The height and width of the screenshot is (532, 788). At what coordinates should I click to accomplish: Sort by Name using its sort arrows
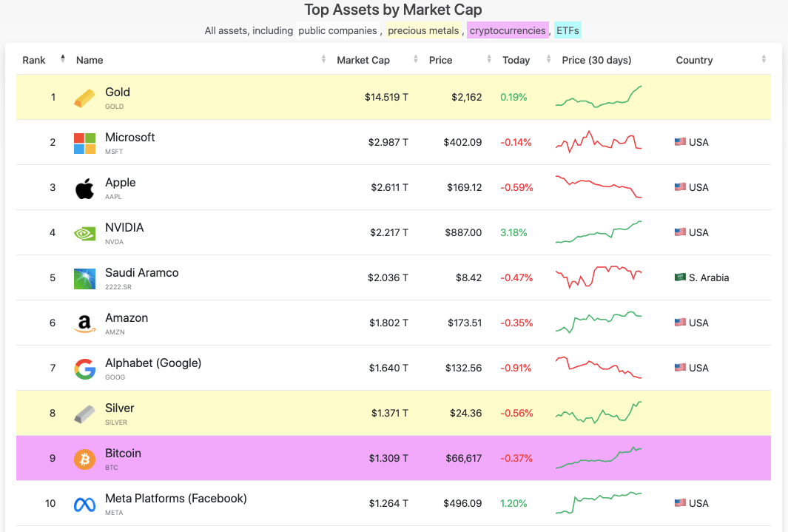323,58
